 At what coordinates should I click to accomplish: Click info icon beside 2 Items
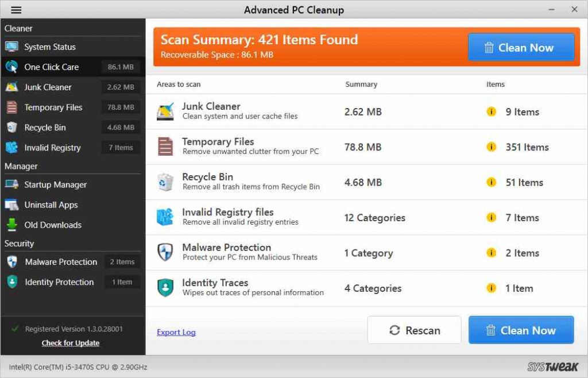pyautogui.click(x=492, y=253)
